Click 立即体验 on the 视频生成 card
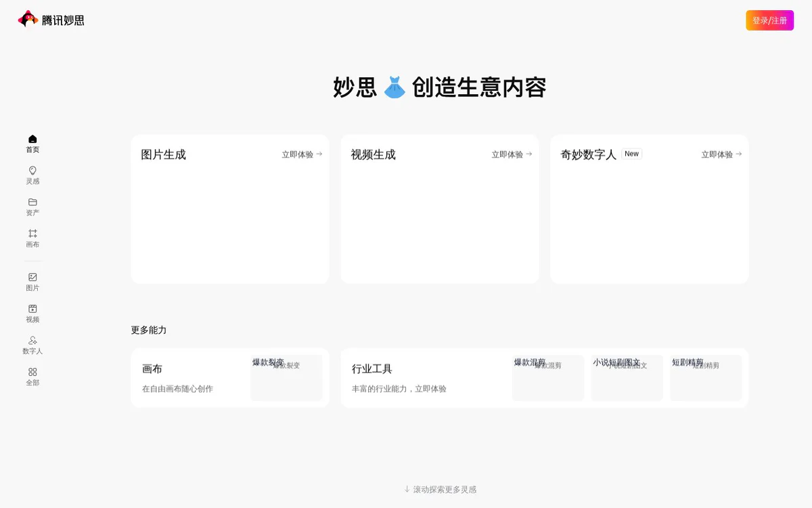 (x=512, y=154)
